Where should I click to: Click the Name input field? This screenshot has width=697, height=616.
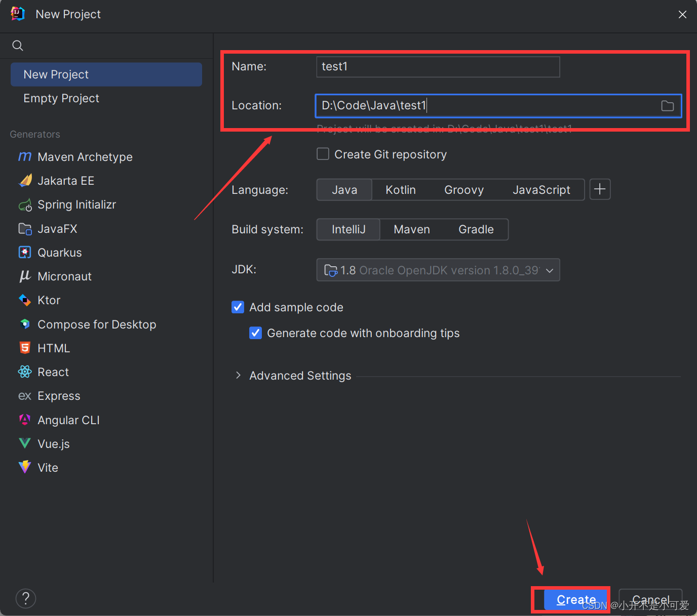[x=438, y=67]
